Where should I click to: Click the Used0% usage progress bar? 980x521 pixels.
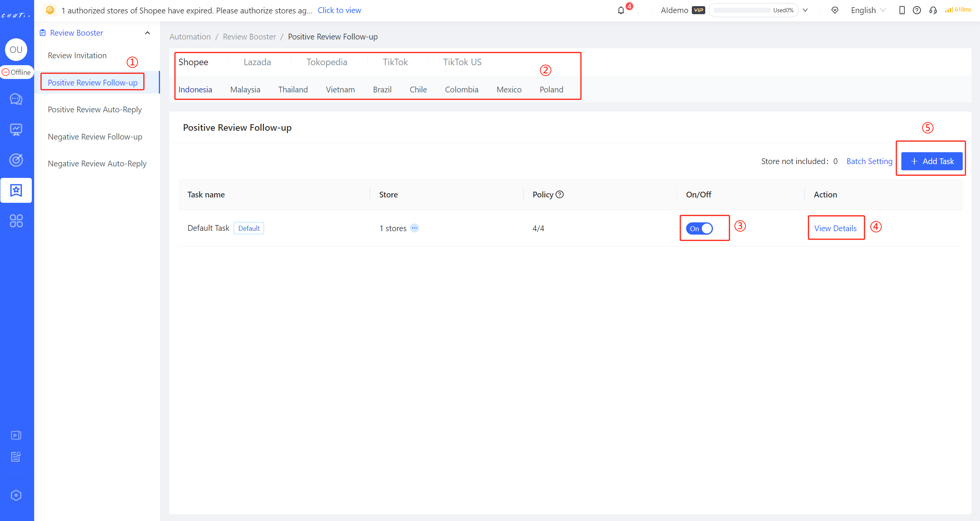tap(754, 10)
